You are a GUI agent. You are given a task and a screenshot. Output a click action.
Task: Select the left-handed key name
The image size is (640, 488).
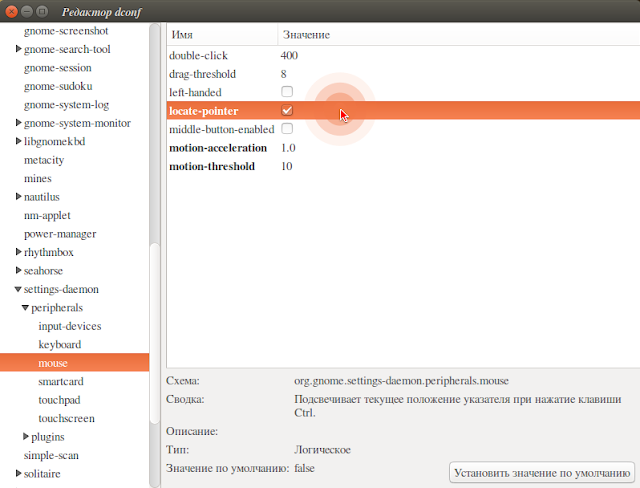pos(195,92)
